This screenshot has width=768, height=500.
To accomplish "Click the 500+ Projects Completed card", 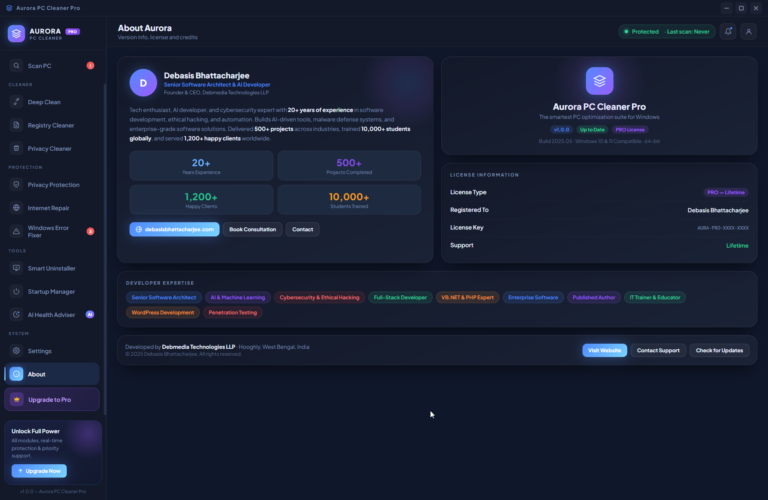I will click(x=349, y=166).
